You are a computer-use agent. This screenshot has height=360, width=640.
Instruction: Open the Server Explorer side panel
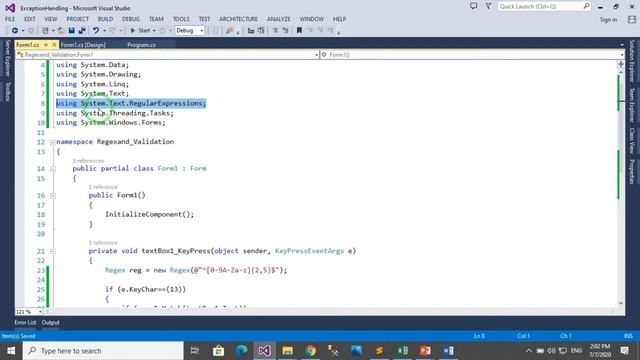7,58
